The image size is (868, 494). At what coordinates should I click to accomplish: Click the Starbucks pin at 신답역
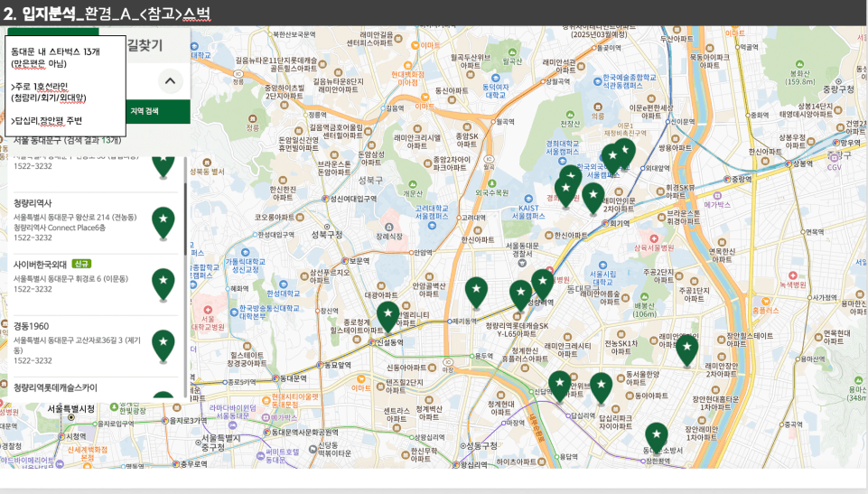tap(560, 387)
